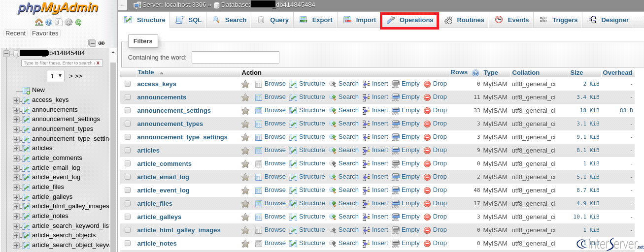Click the Browse icon for access_keys

[259, 84]
